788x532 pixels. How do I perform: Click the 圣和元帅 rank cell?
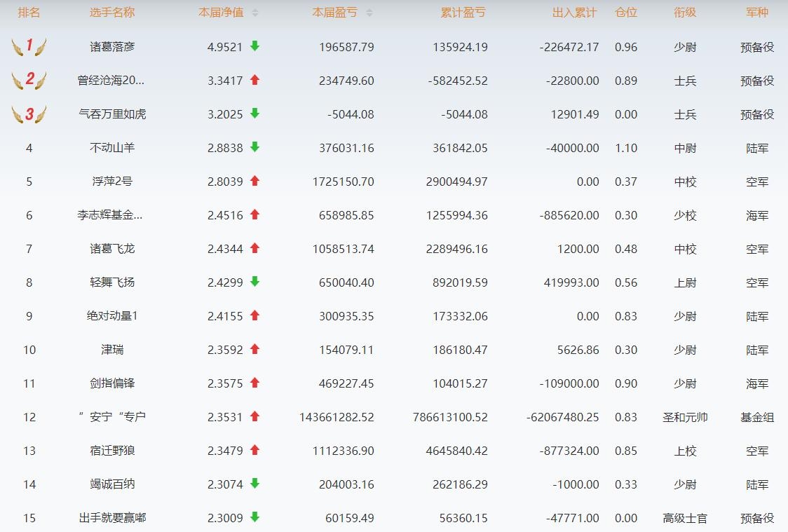point(685,417)
